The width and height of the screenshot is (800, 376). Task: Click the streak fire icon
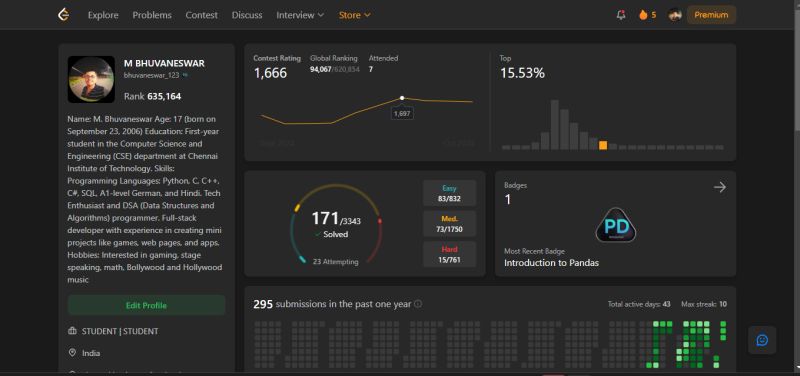pyautogui.click(x=643, y=15)
